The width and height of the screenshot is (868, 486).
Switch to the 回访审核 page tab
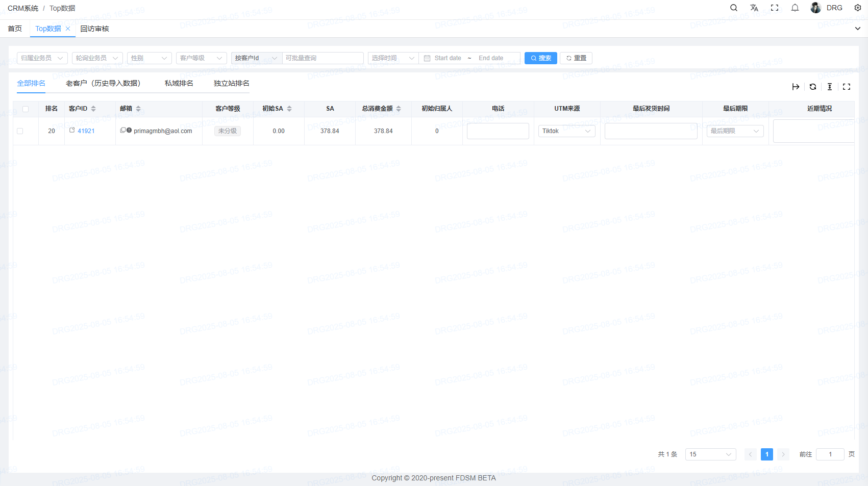pyautogui.click(x=94, y=29)
